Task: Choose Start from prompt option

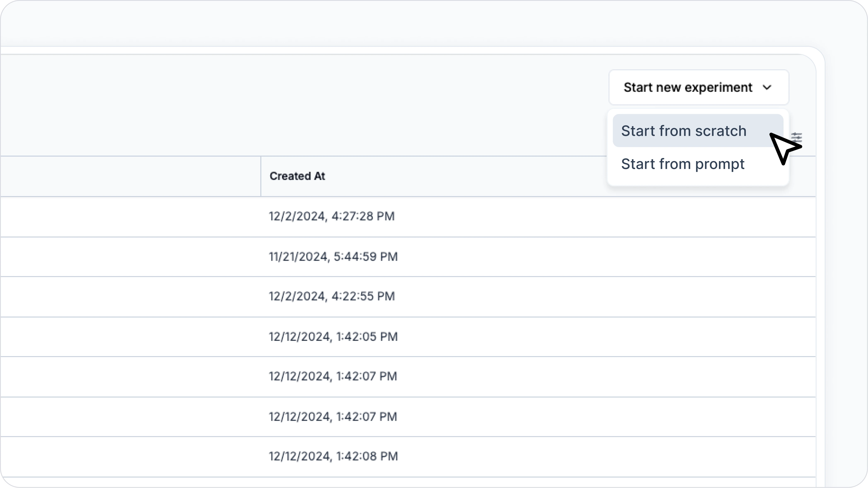Action: 683,164
